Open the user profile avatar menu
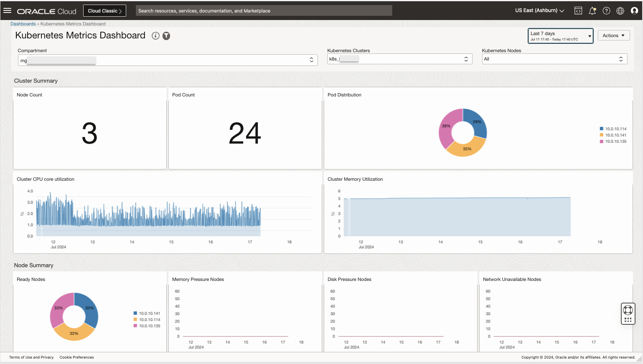 click(x=634, y=10)
